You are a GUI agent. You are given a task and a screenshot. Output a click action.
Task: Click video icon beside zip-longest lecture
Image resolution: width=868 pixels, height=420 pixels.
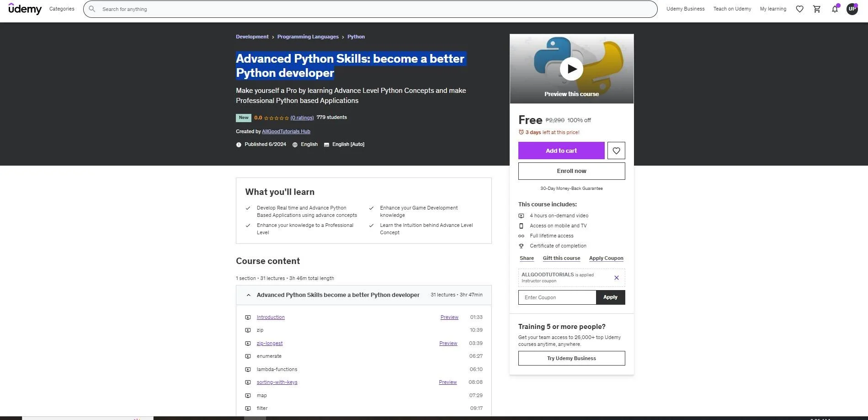[248, 343]
